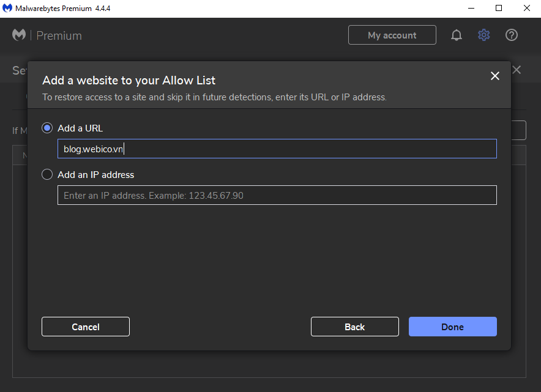Viewport: 541px width, 392px height.
Task: Close the Allow List dialog with X
Action: click(x=494, y=76)
